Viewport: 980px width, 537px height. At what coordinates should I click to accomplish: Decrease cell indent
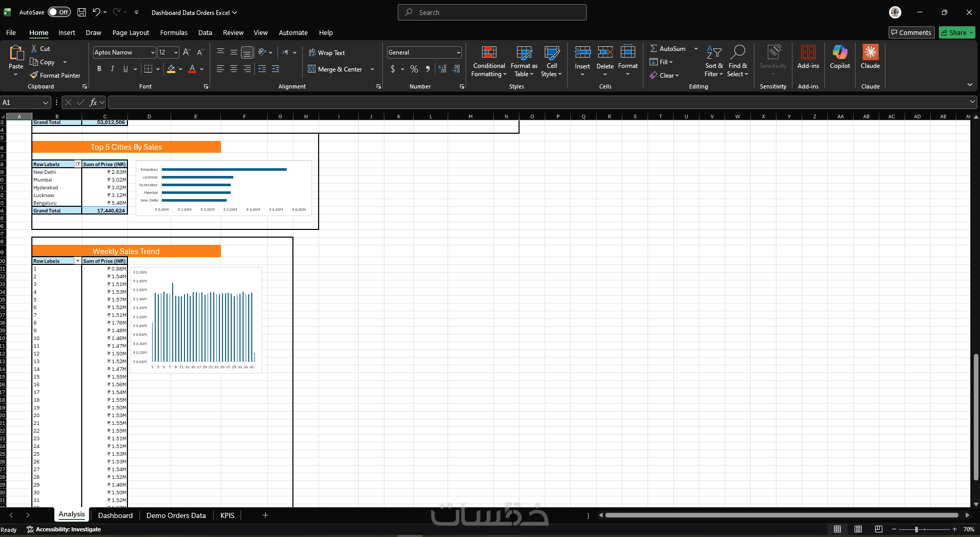tap(262, 69)
